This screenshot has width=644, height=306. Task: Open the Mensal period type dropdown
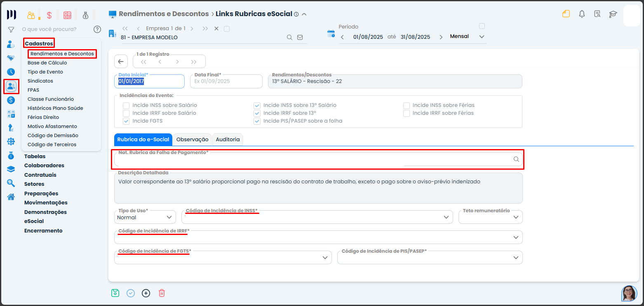coord(468,37)
